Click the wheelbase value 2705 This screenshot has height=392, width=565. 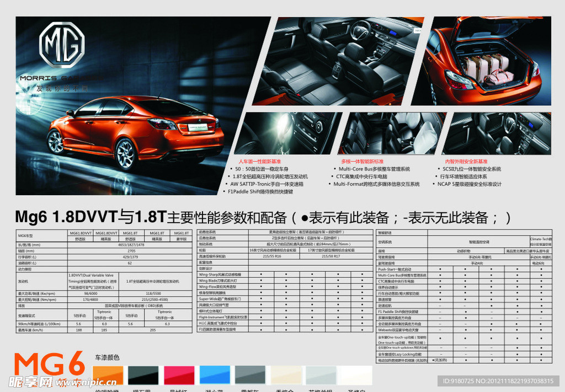[131, 251]
